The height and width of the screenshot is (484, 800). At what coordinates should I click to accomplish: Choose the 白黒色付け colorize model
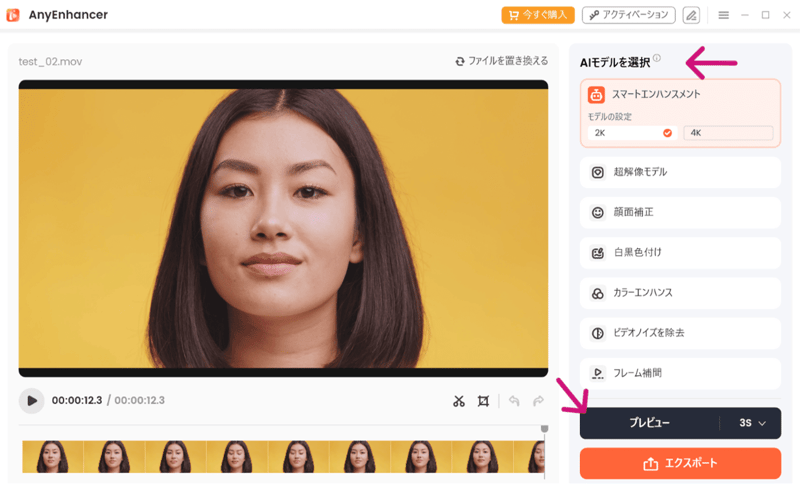click(680, 252)
